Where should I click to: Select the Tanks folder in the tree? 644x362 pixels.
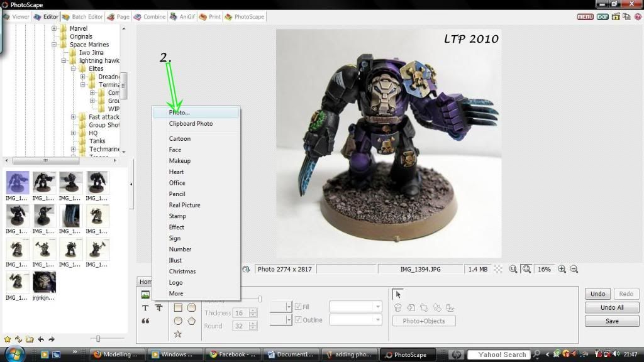(x=97, y=141)
